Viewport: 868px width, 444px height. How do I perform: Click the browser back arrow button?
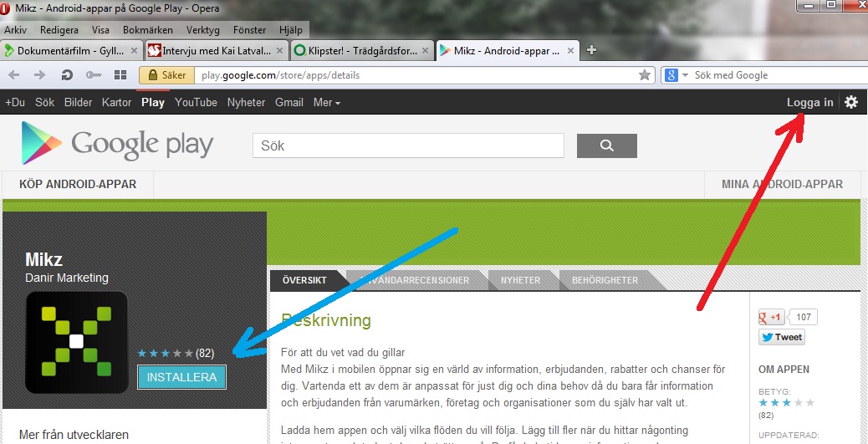coord(14,75)
